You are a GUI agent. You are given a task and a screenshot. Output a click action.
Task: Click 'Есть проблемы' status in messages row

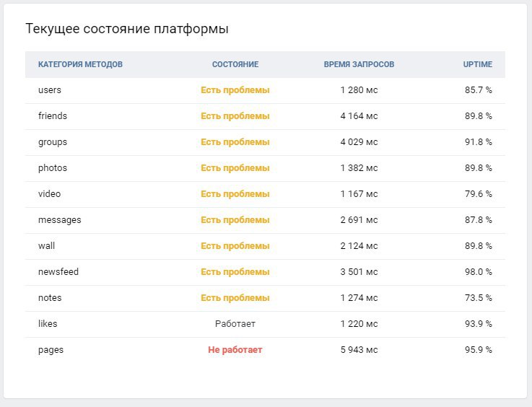point(235,220)
